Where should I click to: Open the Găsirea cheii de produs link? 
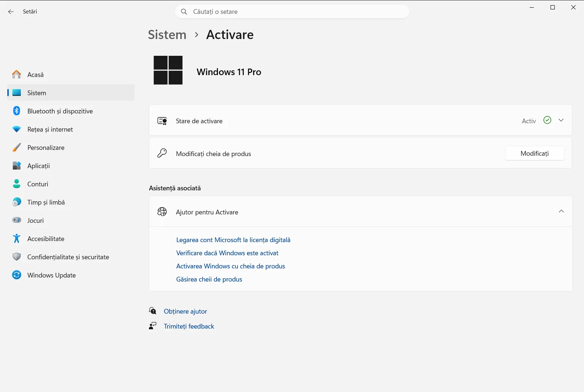coord(209,279)
